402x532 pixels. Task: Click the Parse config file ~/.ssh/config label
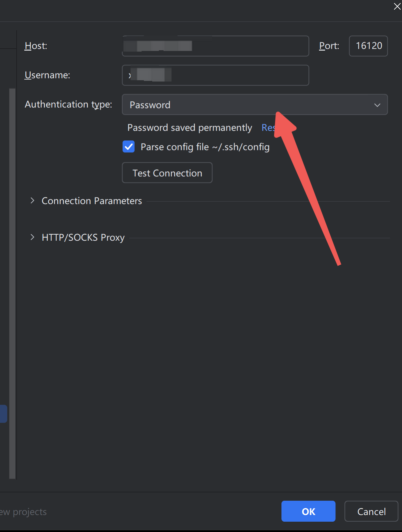pos(205,147)
